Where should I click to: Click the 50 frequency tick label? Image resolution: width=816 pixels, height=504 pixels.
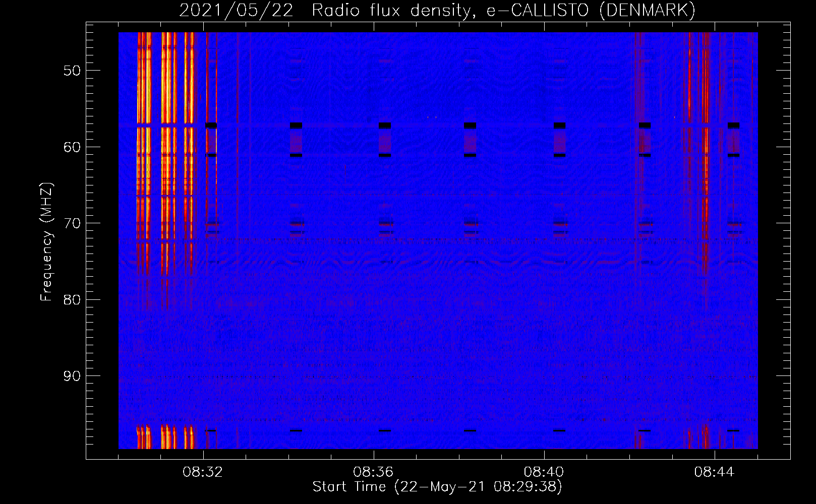click(x=72, y=71)
